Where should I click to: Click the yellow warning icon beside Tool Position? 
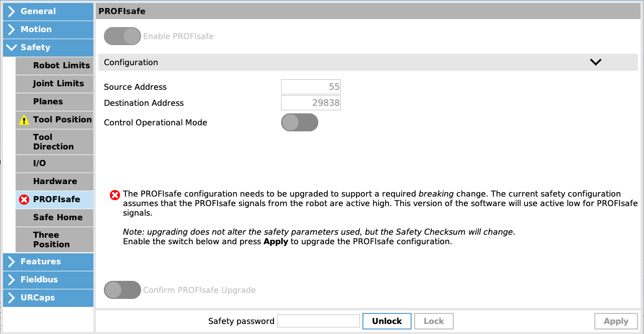point(24,120)
